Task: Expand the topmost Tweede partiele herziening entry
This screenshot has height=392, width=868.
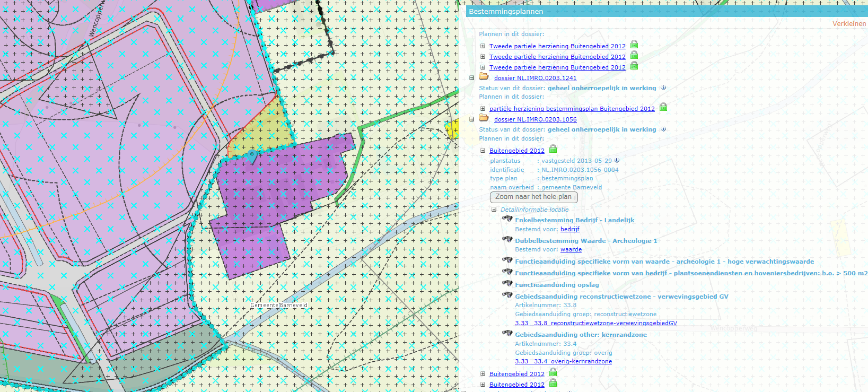Action: 483,46
